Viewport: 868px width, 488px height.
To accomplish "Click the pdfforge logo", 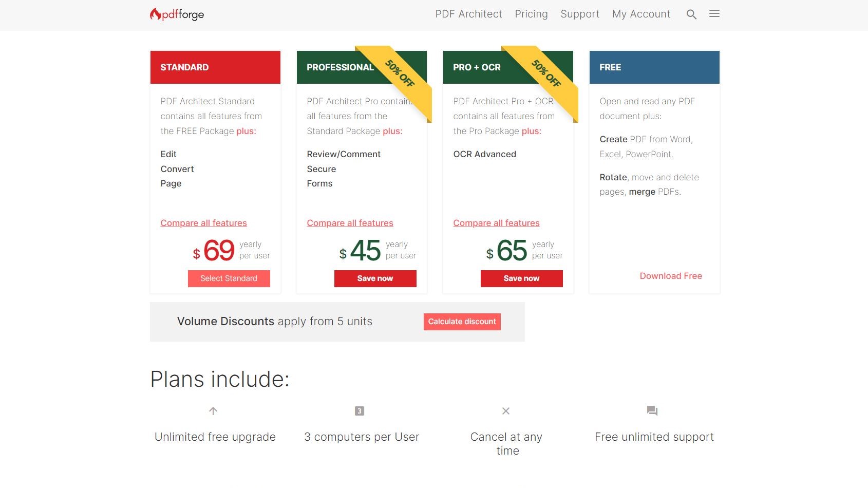I will [x=177, y=14].
